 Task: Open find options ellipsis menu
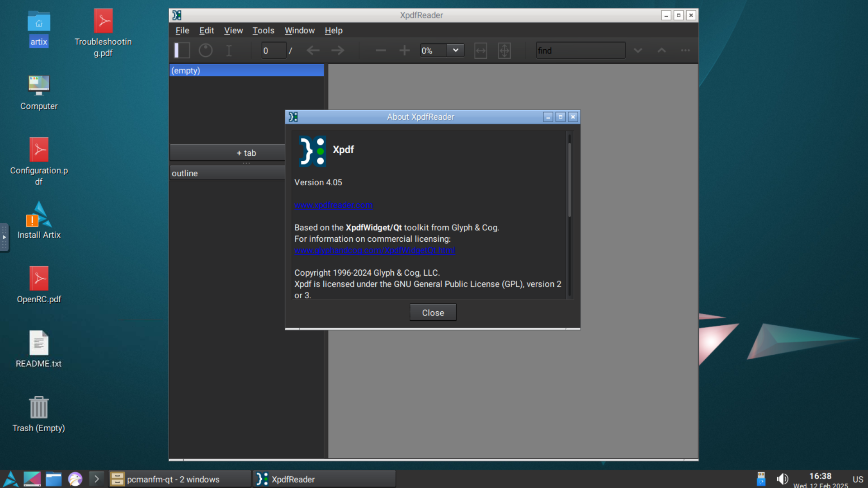pos(685,50)
